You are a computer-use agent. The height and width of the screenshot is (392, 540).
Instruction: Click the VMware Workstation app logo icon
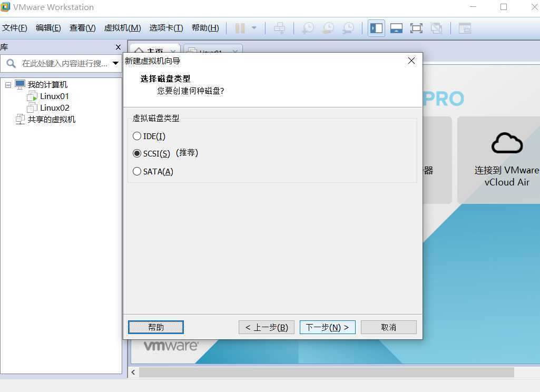point(5,6)
